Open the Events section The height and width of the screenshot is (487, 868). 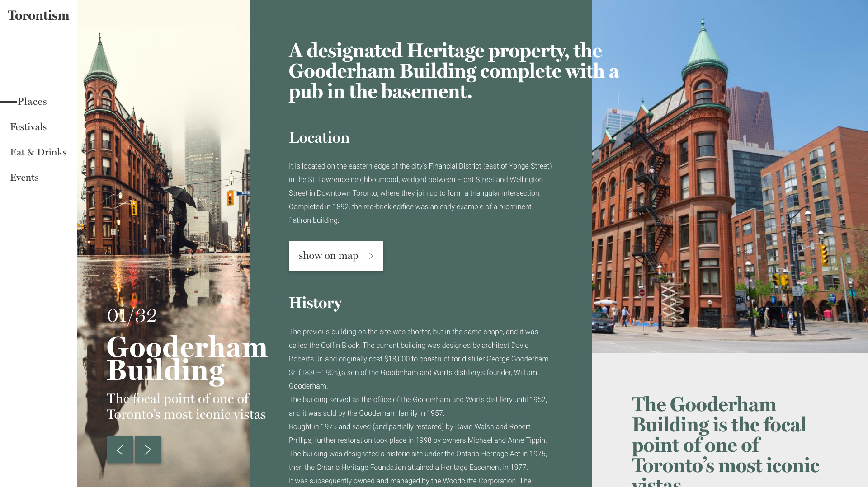tap(24, 178)
